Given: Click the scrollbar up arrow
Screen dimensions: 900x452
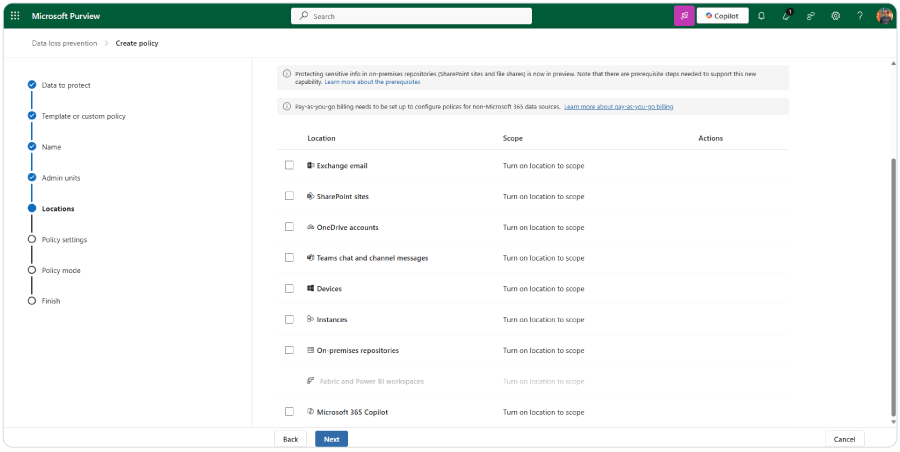Looking at the screenshot, I should [893, 63].
